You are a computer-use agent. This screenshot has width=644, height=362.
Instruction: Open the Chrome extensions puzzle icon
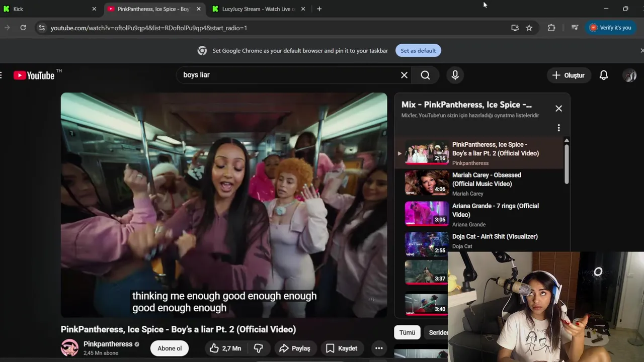tap(551, 28)
